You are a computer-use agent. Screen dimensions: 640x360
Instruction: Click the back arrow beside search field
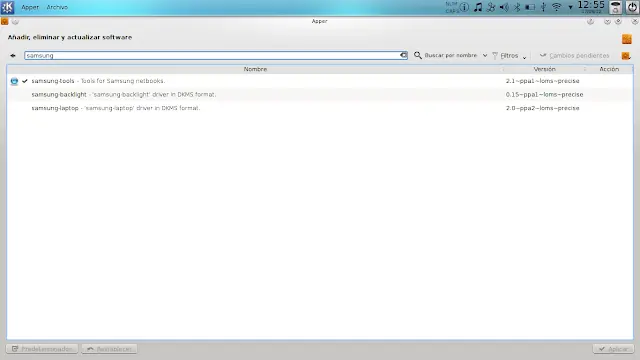pyautogui.click(x=13, y=56)
